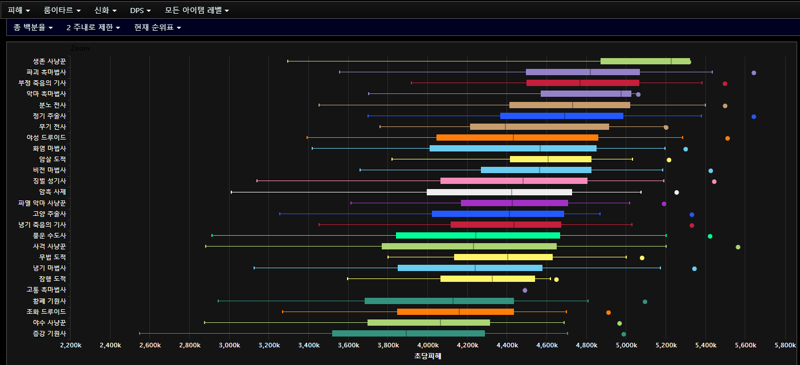Select the 무기 전사 label
Screen dimensions: 800x365
53,127
